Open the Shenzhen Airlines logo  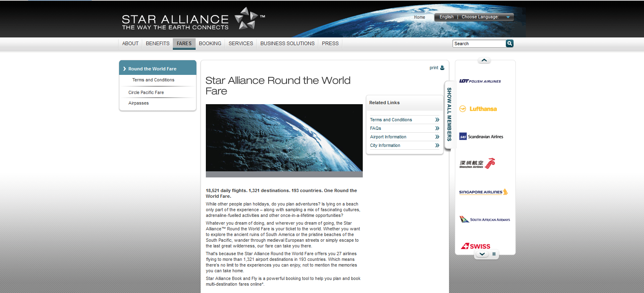tap(477, 164)
